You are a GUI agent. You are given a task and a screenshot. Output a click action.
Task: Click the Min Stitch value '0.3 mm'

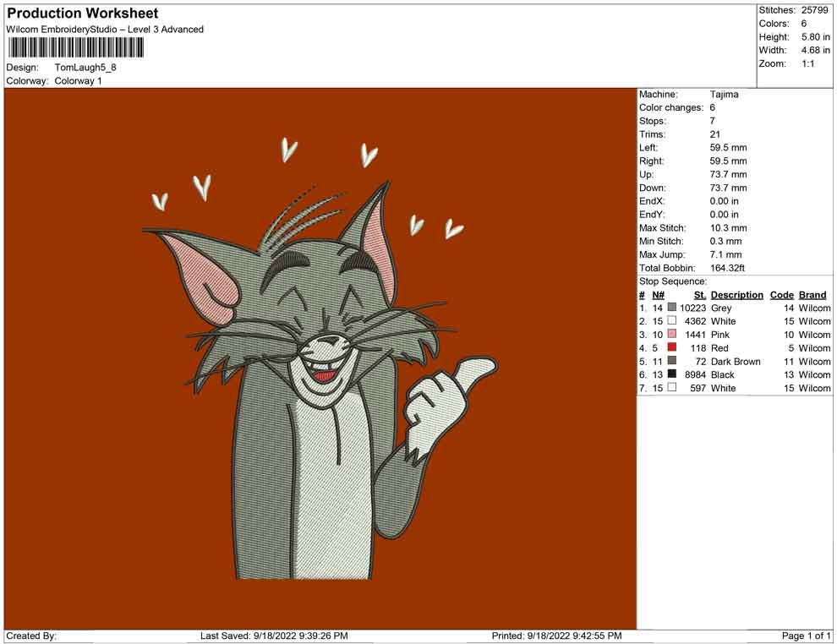point(725,241)
